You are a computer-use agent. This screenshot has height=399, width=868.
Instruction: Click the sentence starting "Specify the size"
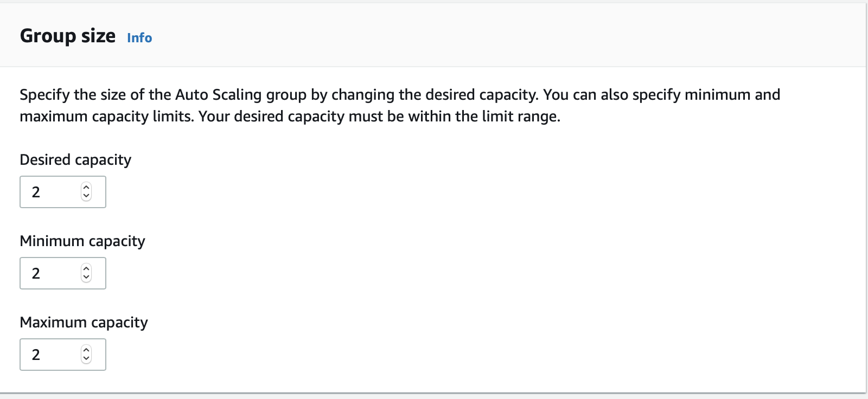[271, 95]
